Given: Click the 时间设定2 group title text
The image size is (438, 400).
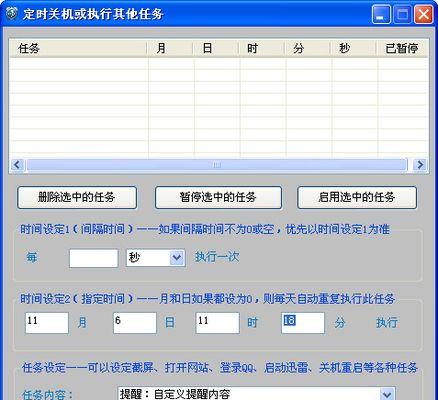Looking at the screenshot, I should tap(208, 299).
